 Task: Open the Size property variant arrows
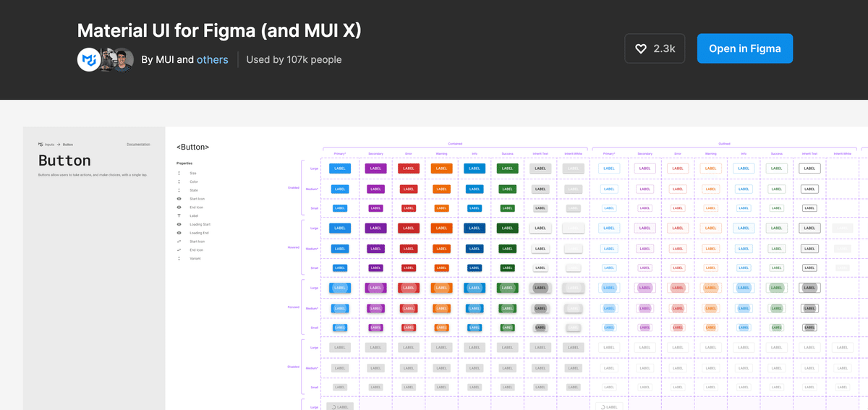(x=179, y=174)
